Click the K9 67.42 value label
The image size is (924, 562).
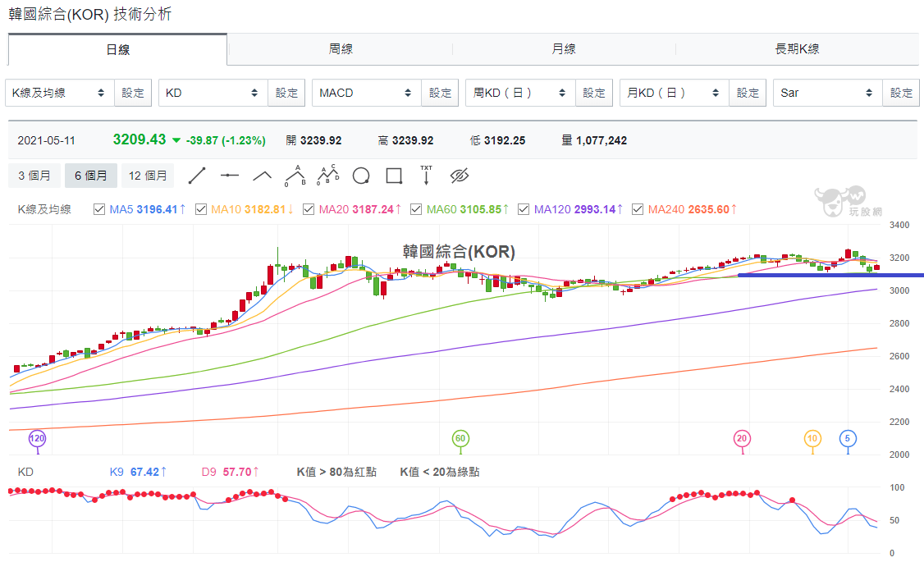[x=138, y=472]
